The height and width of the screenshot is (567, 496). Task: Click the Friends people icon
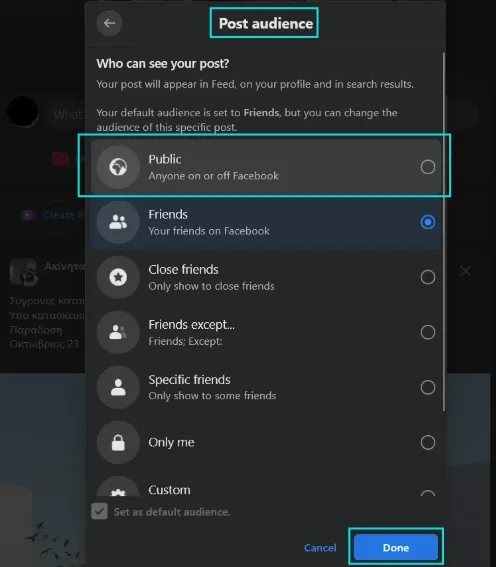pos(118,222)
